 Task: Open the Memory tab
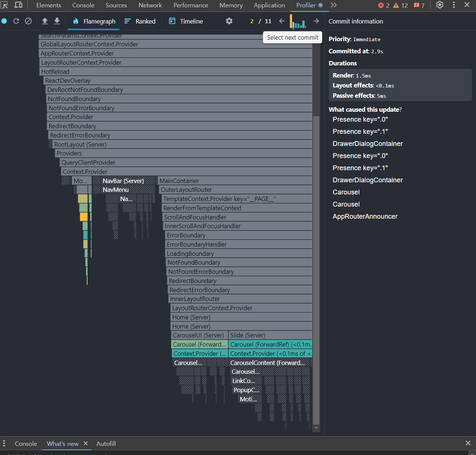(231, 5)
